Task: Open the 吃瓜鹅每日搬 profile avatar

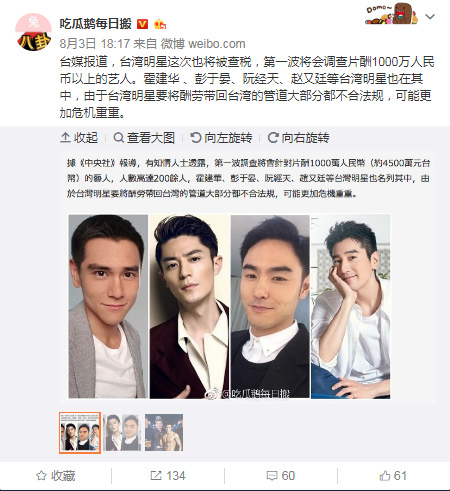Action: [x=34, y=32]
